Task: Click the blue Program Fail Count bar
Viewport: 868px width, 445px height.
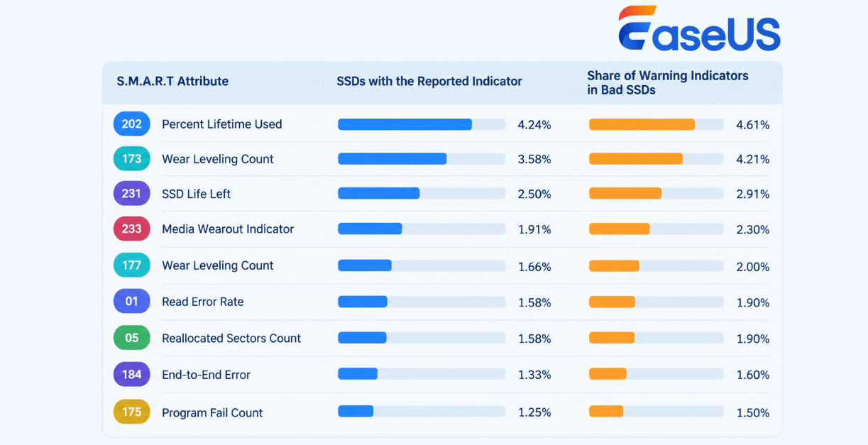Action: [422, 412]
